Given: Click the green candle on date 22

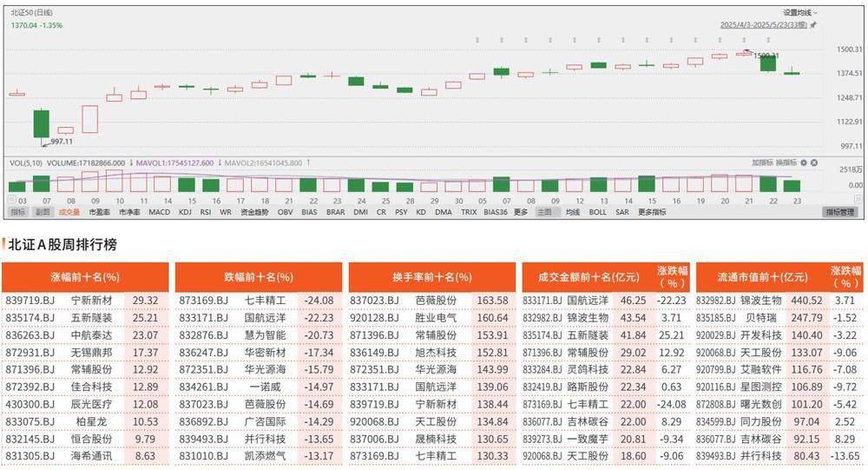Looking at the screenshot, I should (768, 63).
